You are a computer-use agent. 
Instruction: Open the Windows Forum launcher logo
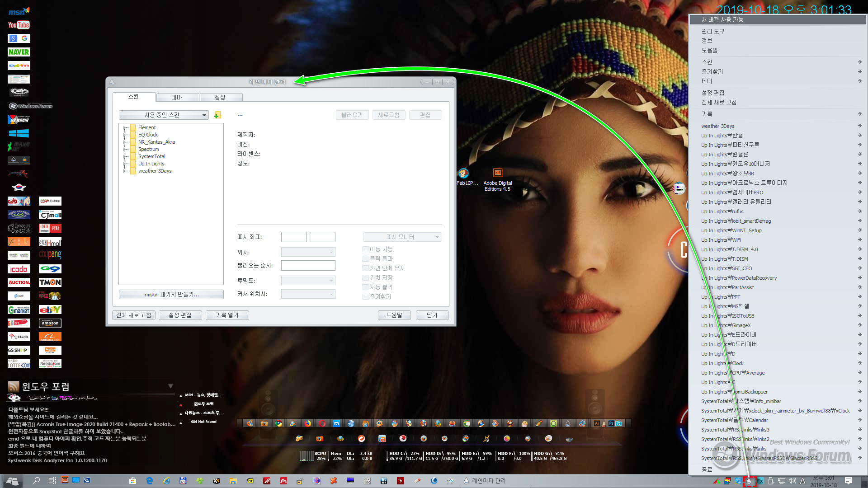(x=31, y=106)
